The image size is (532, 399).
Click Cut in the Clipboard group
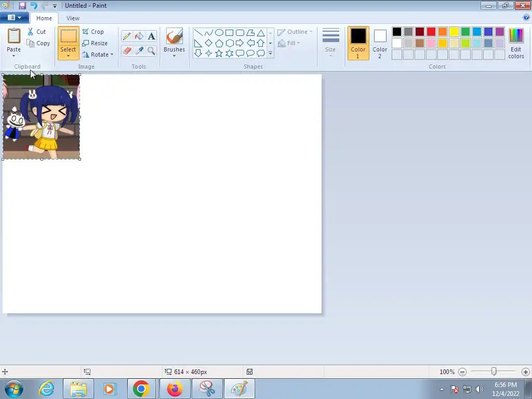click(x=37, y=32)
